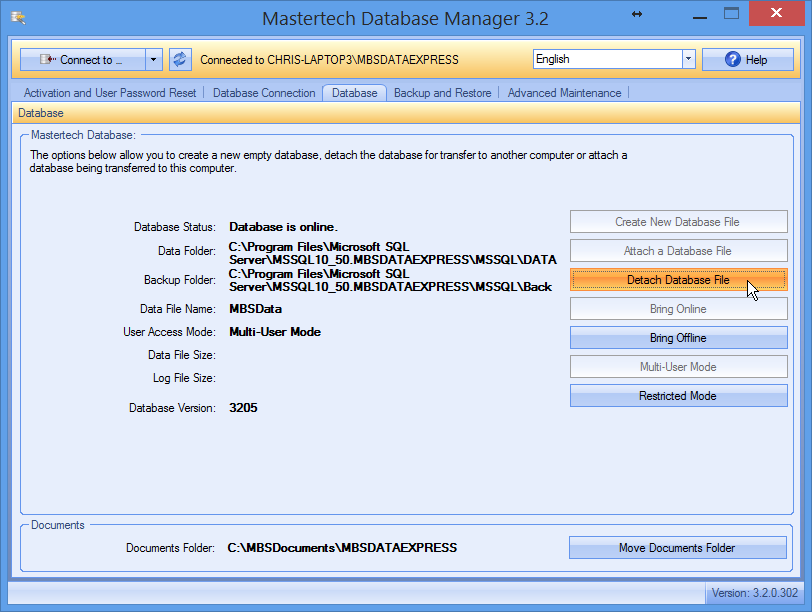The width and height of the screenshot is (812, 612).
Task: Click Detach Database File button
Action: point(678,280)
